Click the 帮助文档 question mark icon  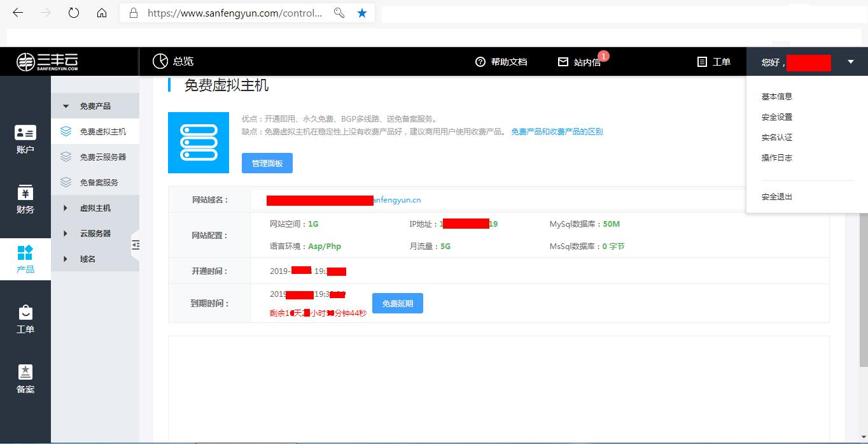click(480, 62)
